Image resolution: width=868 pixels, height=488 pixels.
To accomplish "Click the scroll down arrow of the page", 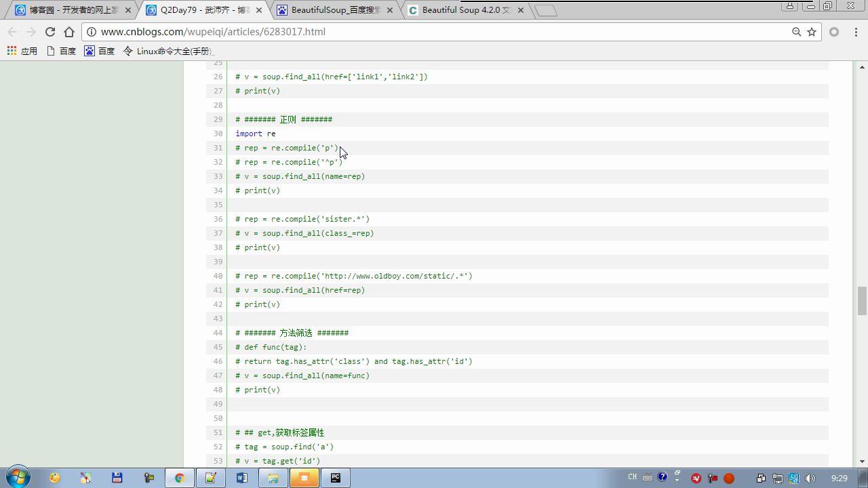I will (862, 462).
